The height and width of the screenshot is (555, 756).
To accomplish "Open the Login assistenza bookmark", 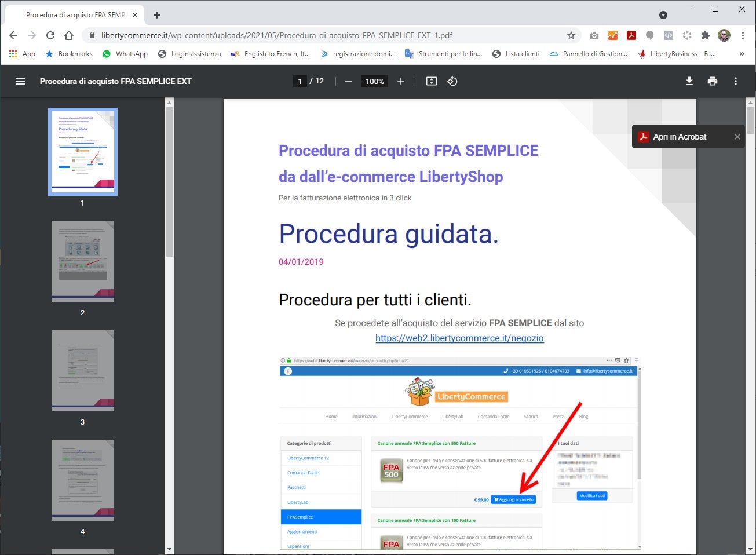I will tap(189, 54).
